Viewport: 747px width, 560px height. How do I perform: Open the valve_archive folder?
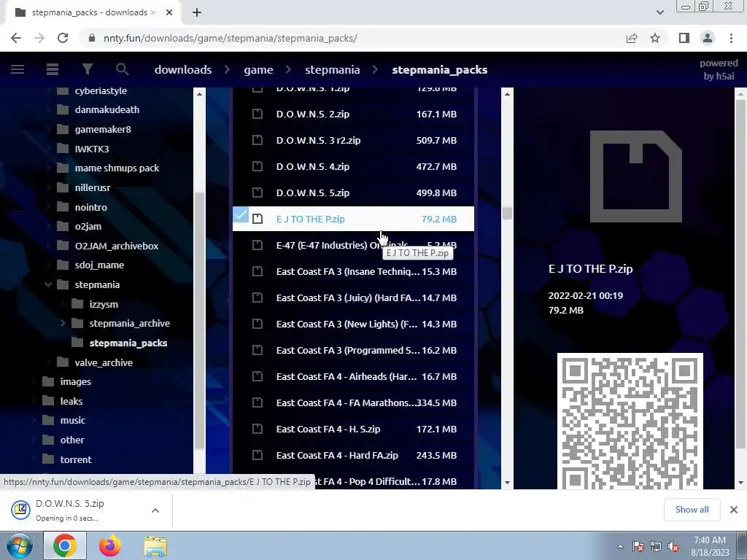pos(104,362)
